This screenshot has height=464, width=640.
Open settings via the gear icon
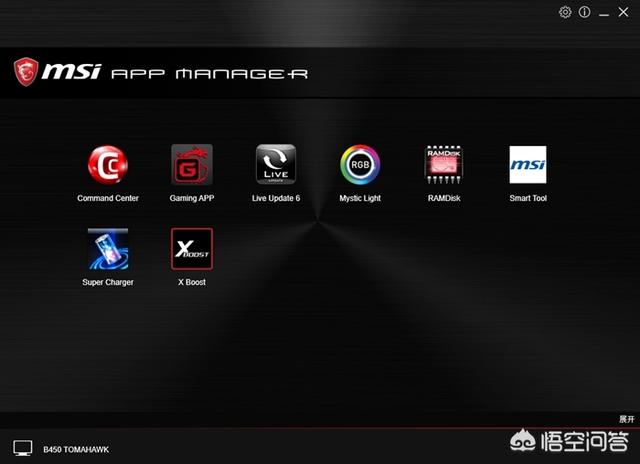(565, 12)
